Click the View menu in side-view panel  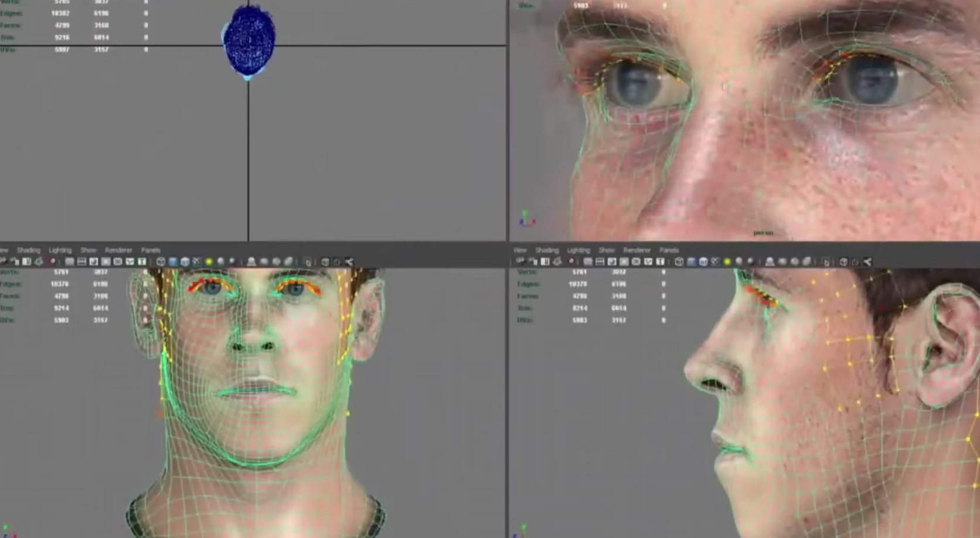(x=520, y=250)
